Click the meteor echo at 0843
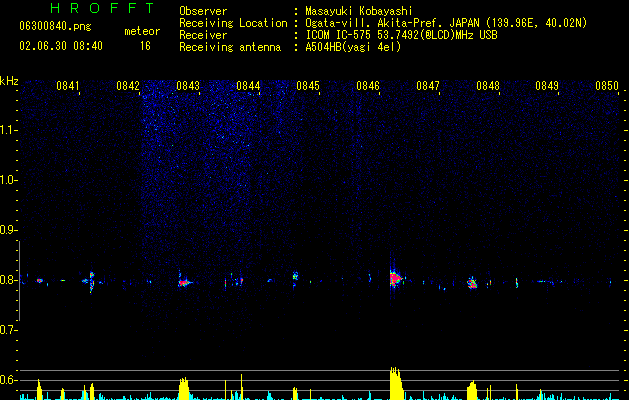 click(184, 283)
